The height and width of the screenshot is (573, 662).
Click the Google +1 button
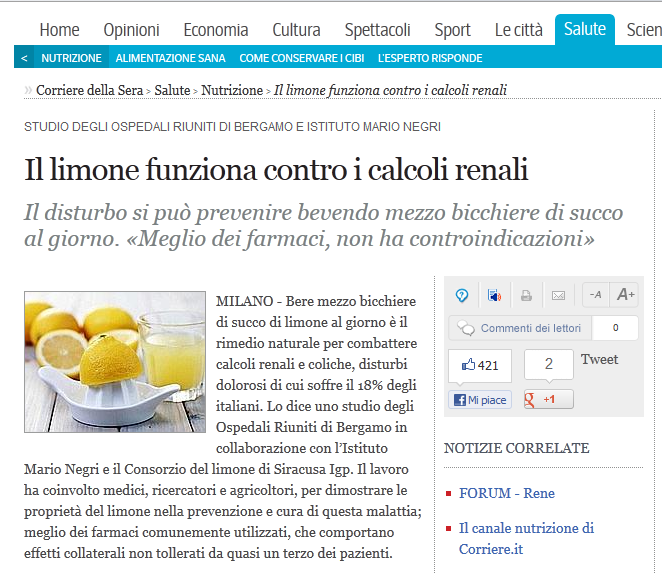coord(548,399)
